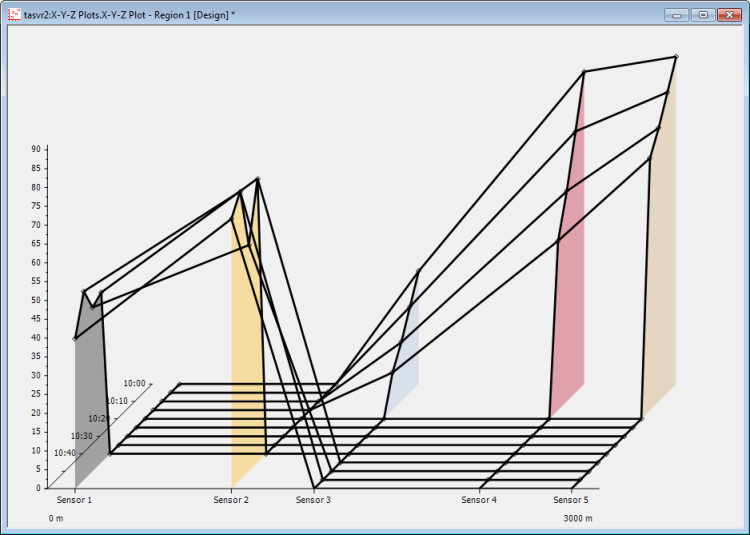This screenshot has height=535, width=750.
Task: Click the 0 m distance label
Action: coord(56,519)
